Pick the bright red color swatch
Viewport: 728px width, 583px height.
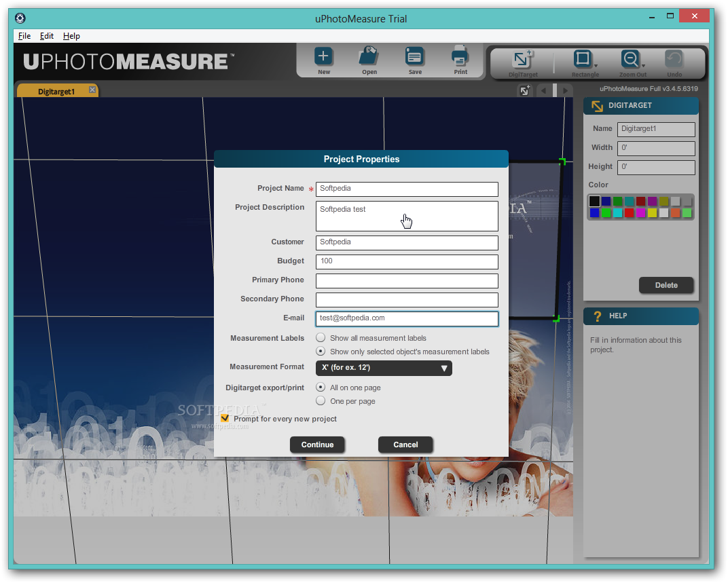[x=629, y=212]
